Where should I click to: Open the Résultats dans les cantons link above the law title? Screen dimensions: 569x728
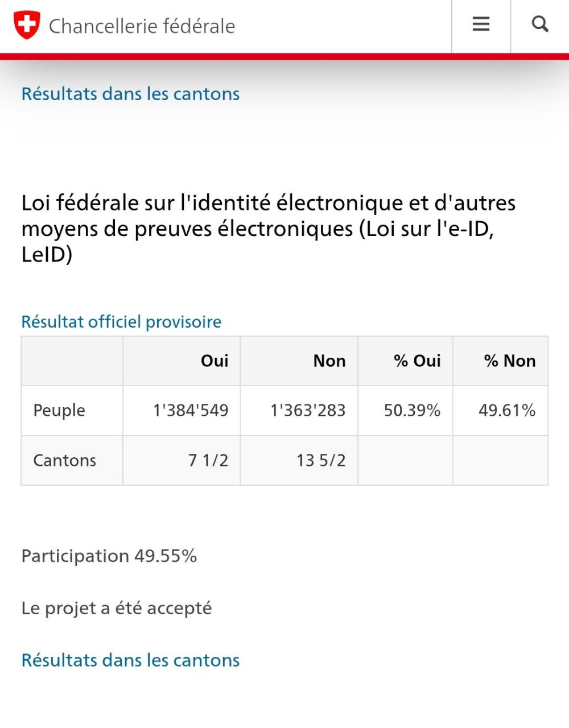[130, 94]
